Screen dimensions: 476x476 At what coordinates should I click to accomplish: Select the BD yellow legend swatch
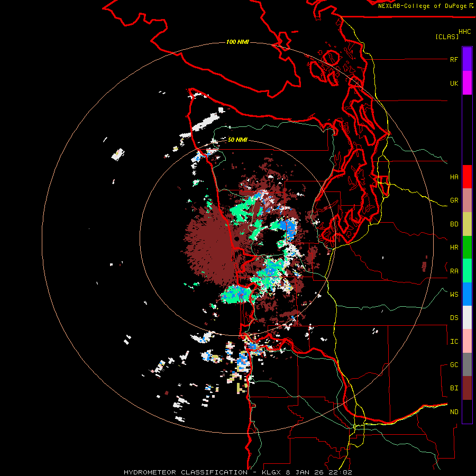[467, 224]
